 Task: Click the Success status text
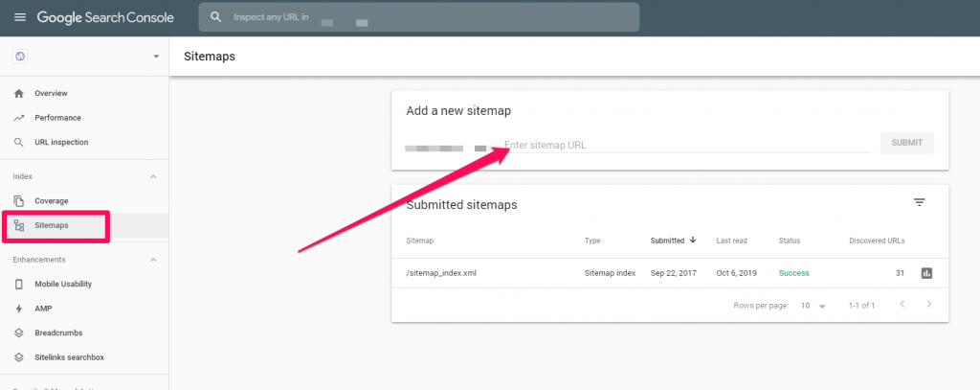(x=793, y=273)
